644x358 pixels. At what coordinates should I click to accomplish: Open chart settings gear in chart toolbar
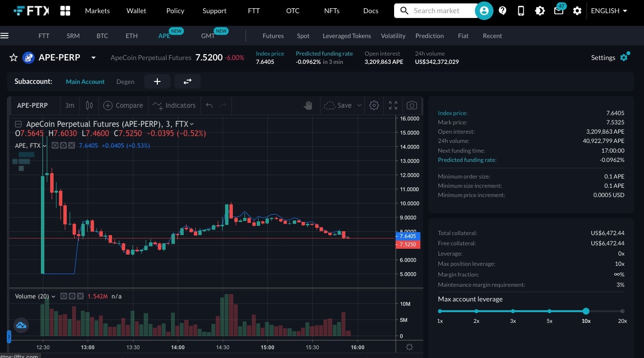tap(374, 105)
